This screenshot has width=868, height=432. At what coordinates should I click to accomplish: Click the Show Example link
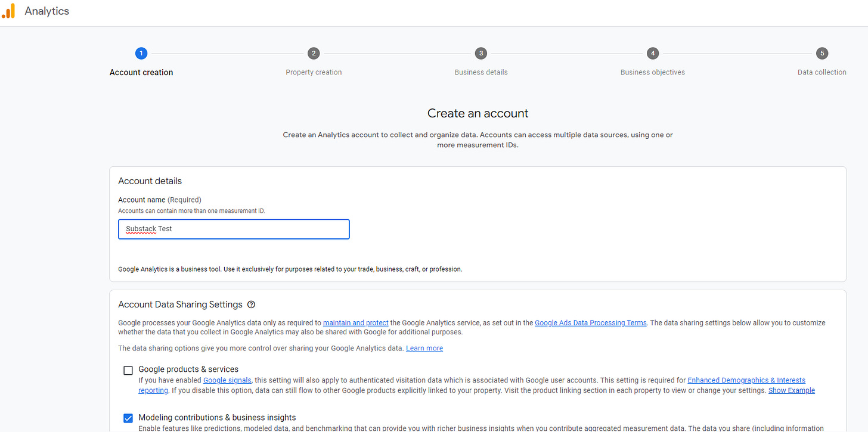pyautogui.click(x=791, y=390)
